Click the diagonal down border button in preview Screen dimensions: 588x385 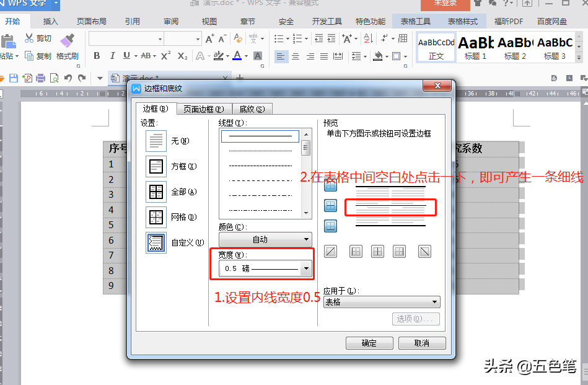424,251
